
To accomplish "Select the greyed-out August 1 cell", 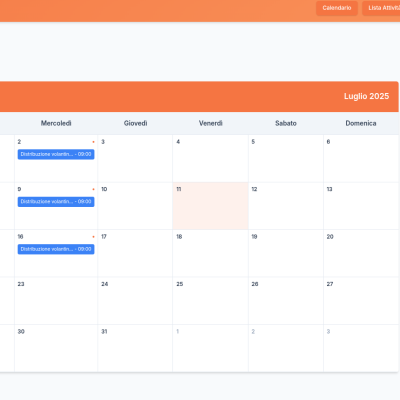I will [210, 348].
